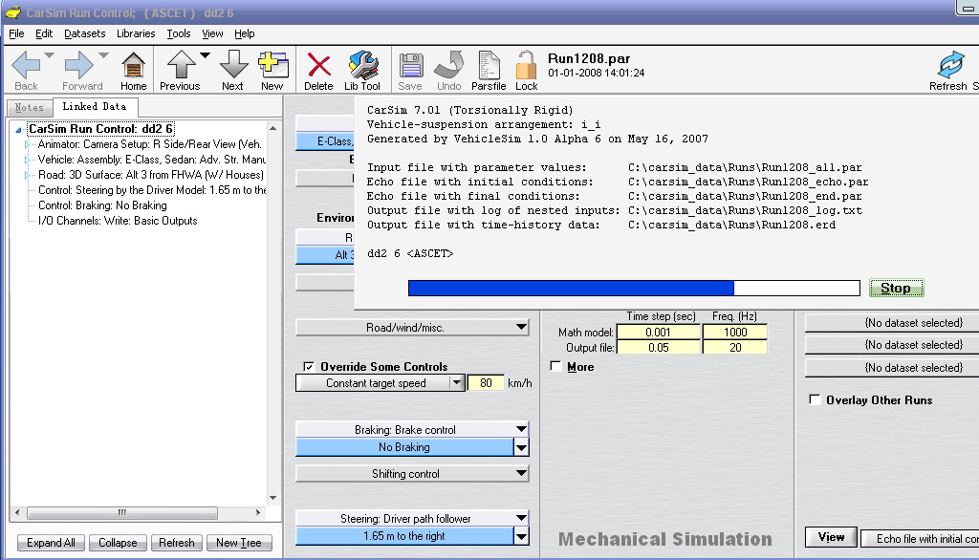Open Constant target speed dropdown
Viewport: 979px width, 560px height.
457,382
